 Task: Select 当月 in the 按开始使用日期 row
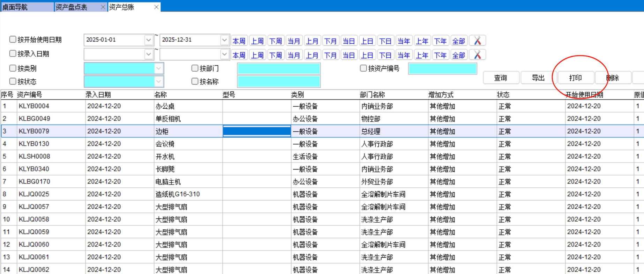294,41
